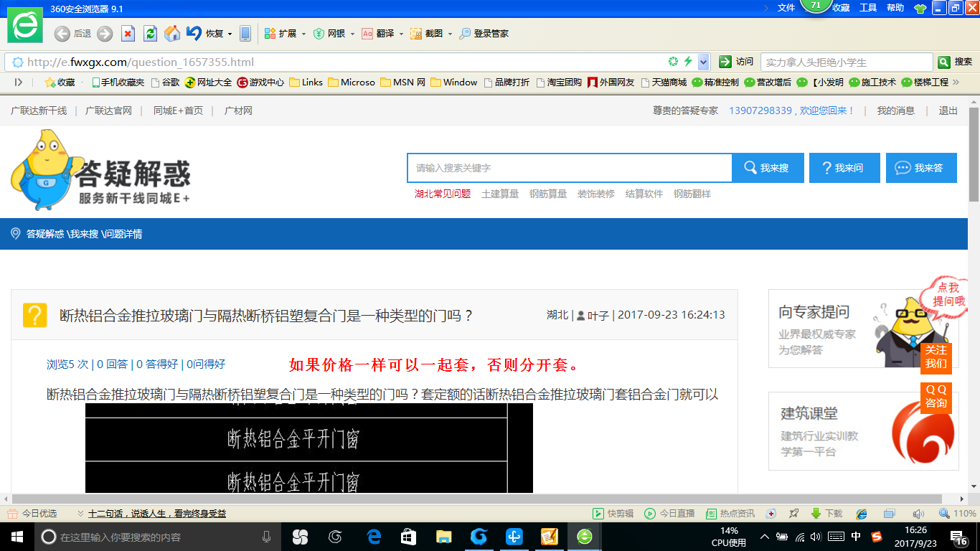The height and width of the screenshot is (551, 980).
Task: Click the 关注我们 orange button
Action: [x=936, y=357]
